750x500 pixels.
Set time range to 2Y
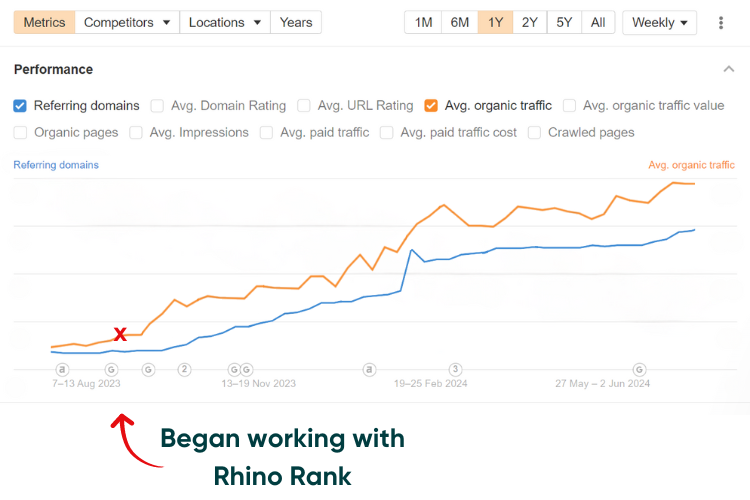pos(529,22)
